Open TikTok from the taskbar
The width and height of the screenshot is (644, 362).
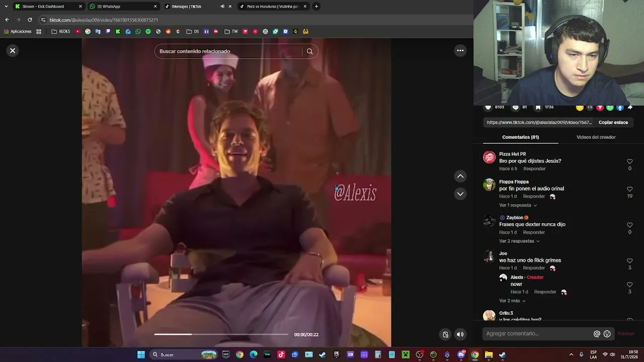point(281,355)
